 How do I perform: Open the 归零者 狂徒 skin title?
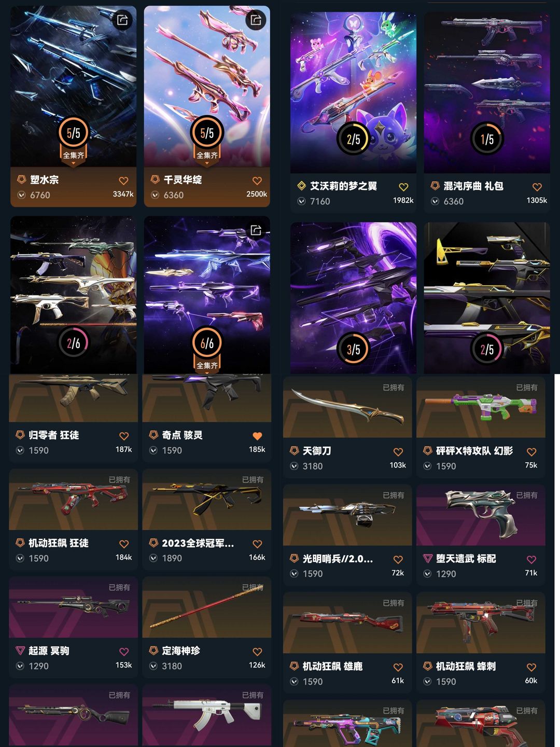pos(54,435)
